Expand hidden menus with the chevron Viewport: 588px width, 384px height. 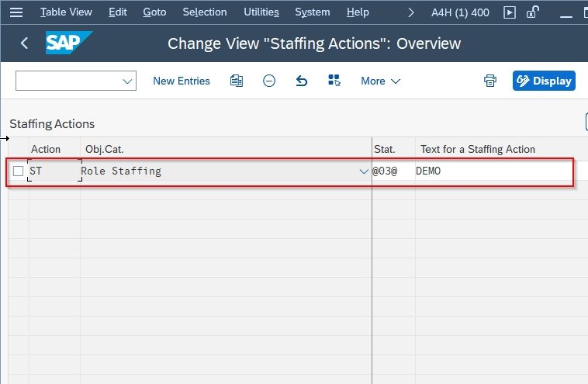(x=411, y=12)
